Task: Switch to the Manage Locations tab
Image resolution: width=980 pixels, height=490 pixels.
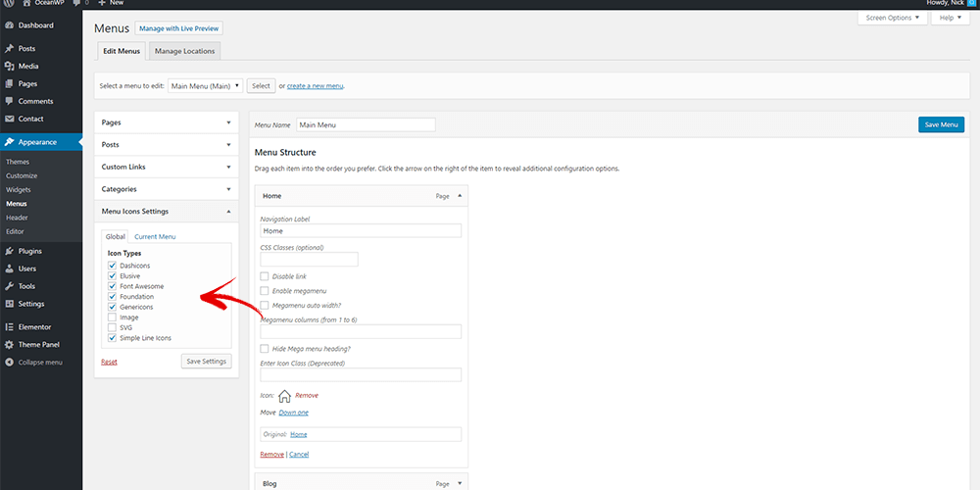Action: point(184,51)
